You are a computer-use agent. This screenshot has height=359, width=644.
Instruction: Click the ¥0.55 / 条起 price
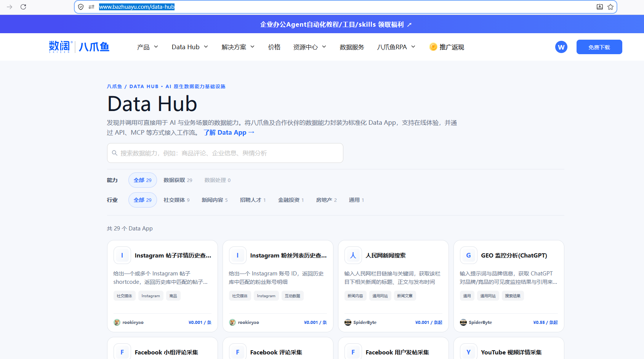[x=545, y=322]
